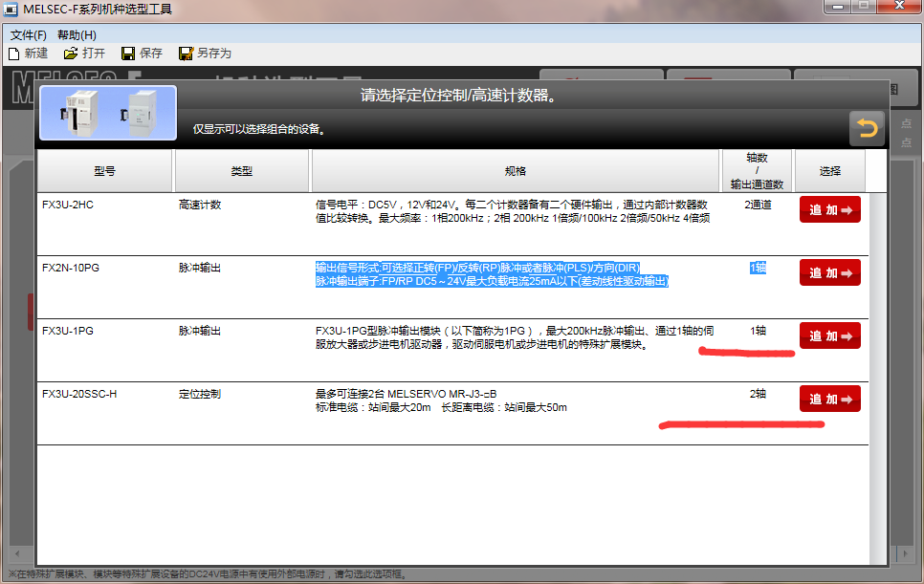Add the FX3U-1PG module

click(829, 335)
